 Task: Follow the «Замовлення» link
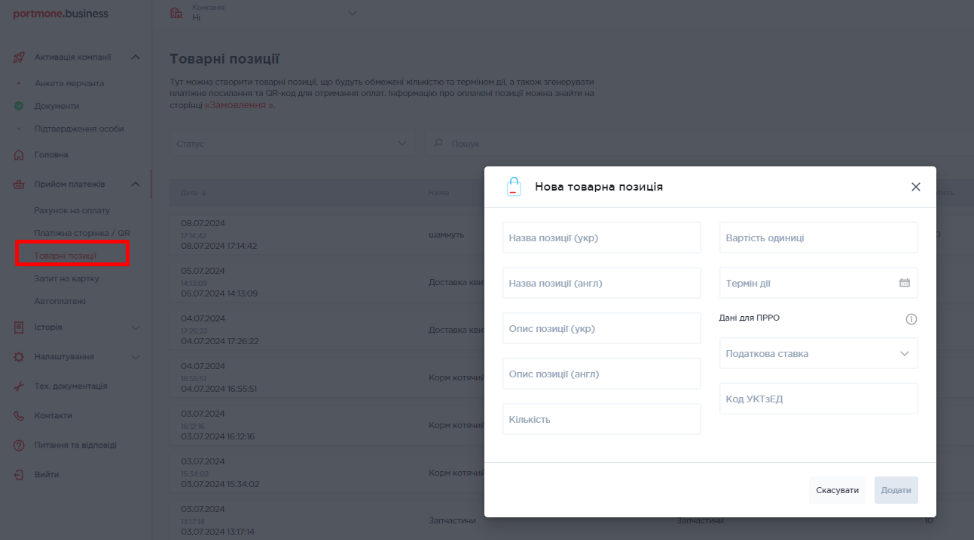click(240, 105)
